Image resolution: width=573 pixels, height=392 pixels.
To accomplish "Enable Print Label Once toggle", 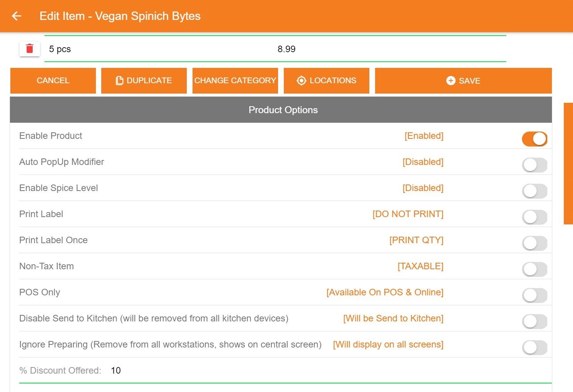I will click(535, 243).
